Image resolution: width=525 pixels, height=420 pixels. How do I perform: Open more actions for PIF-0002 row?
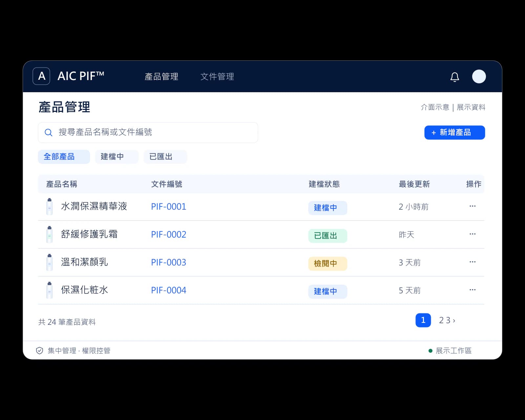coord(472,234)
